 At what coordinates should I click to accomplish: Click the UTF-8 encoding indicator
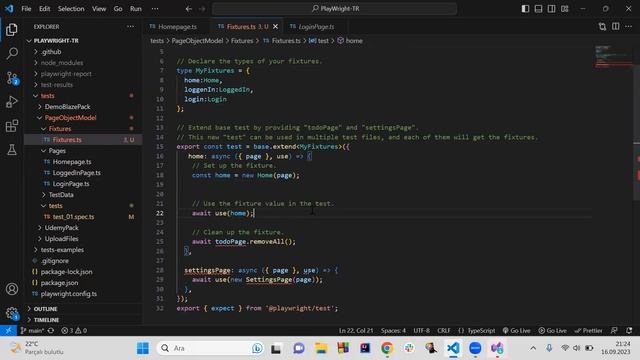coord(422,331)
